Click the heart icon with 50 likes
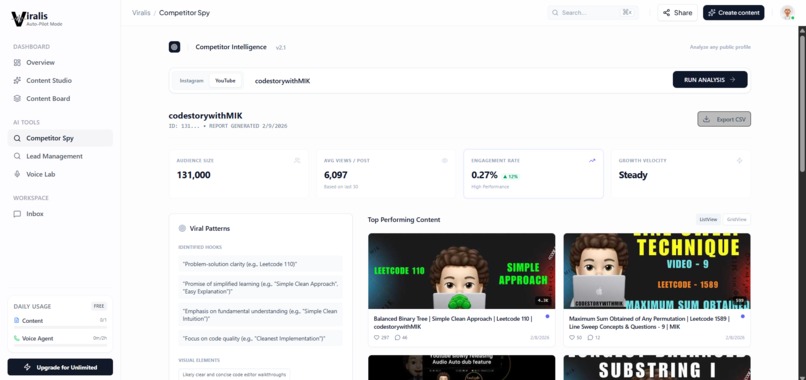The image size is (806, 380). (x=572, y=337)
